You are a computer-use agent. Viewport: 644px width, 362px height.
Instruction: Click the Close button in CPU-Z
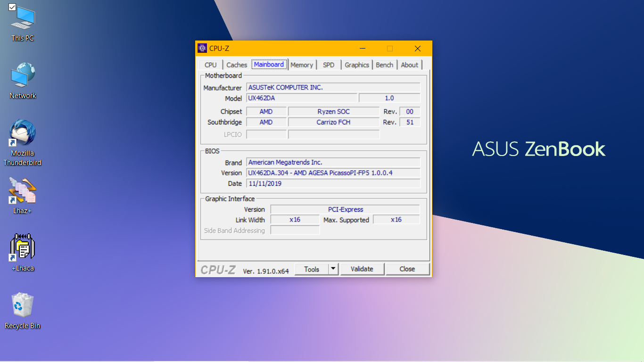click(x=407, y=269)
